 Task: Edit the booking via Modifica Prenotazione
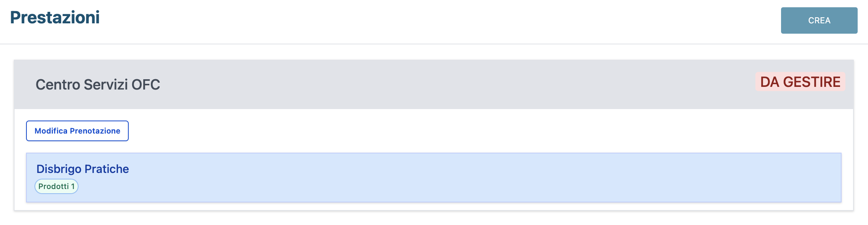point(77,131)
